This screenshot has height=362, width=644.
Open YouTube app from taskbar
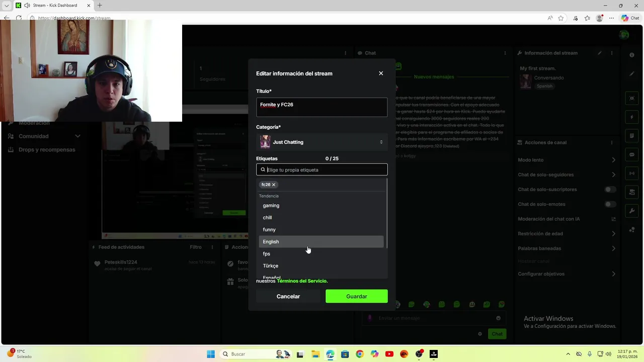(x=389, y=354)
